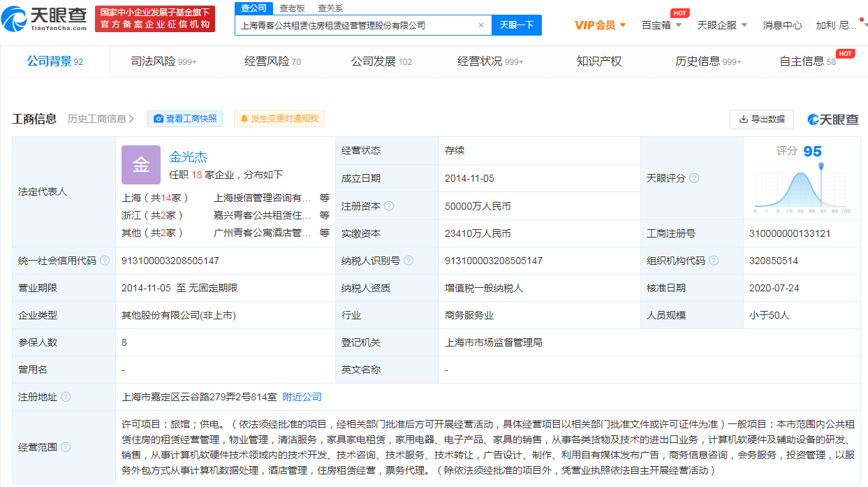868x487 pixels.
Task: Click the question mark beside 统一社会信用代码
Action: pyautogui.click(x=105, y=260)
